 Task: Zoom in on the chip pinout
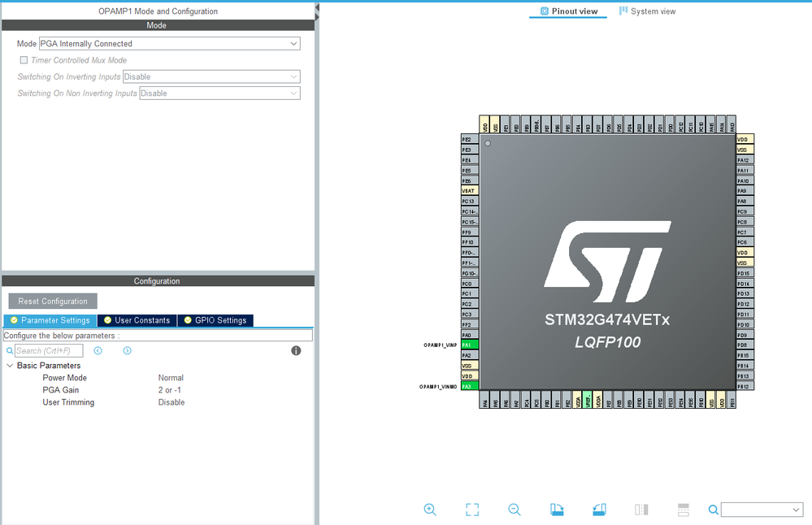(430, 510)
